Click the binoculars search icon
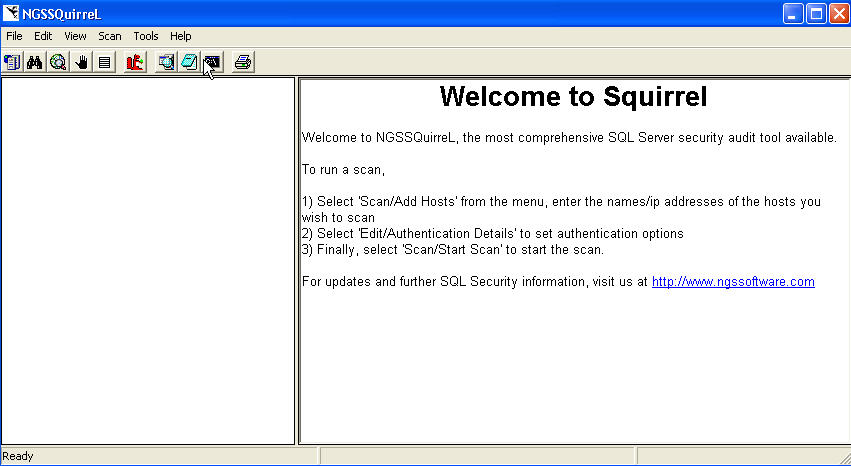Viewport: 851px width, 466px height. click(35, 62)
